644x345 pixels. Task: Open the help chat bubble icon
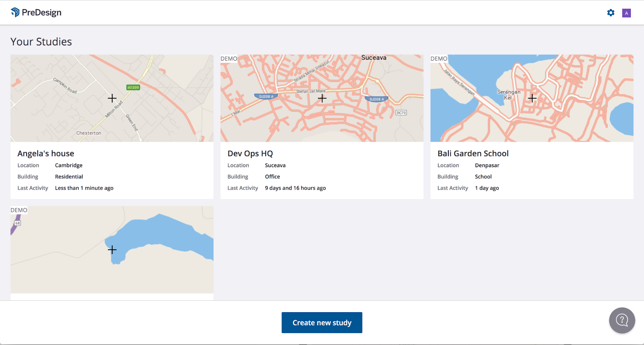[x=622, y=320]
